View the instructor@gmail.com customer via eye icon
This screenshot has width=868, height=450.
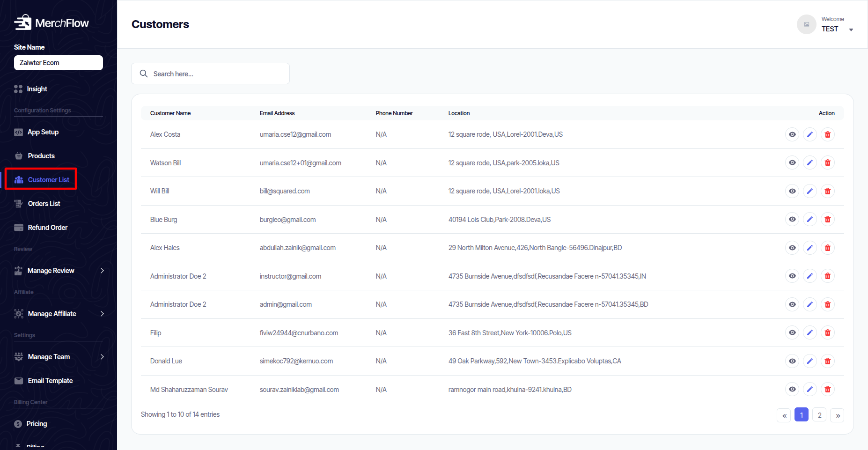(792, 276)
